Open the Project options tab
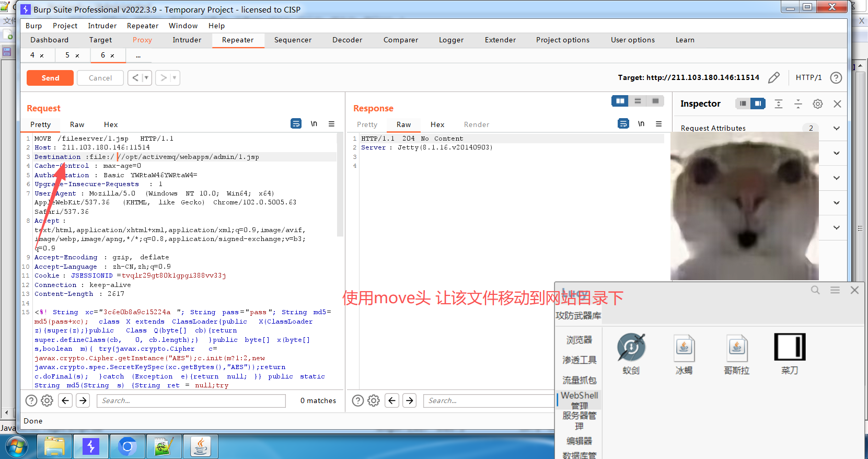This screenshot has height=459, width=868. (562, 40)
